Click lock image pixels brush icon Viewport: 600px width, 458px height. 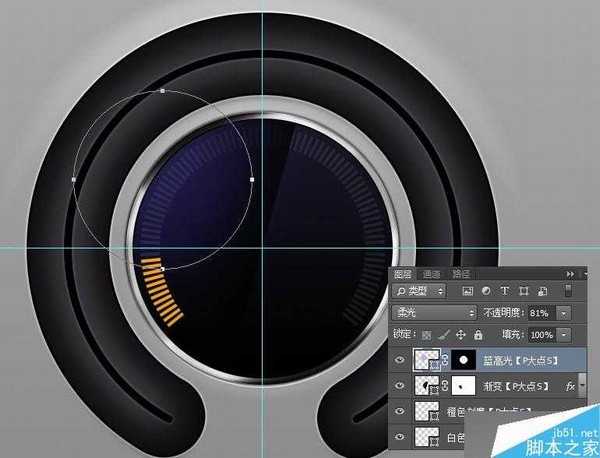tap(444, 333)
